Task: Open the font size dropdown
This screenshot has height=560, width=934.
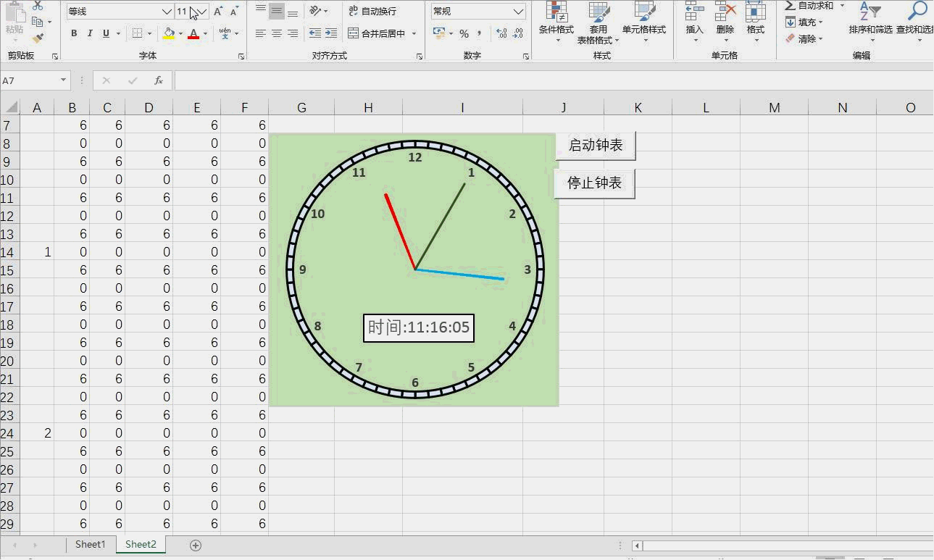Action: pos(204,12)
